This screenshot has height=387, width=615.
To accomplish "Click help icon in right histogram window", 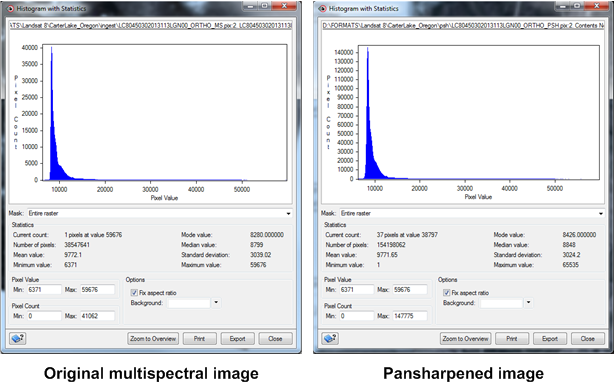I will pyautogui.click(x=330, y=338).
